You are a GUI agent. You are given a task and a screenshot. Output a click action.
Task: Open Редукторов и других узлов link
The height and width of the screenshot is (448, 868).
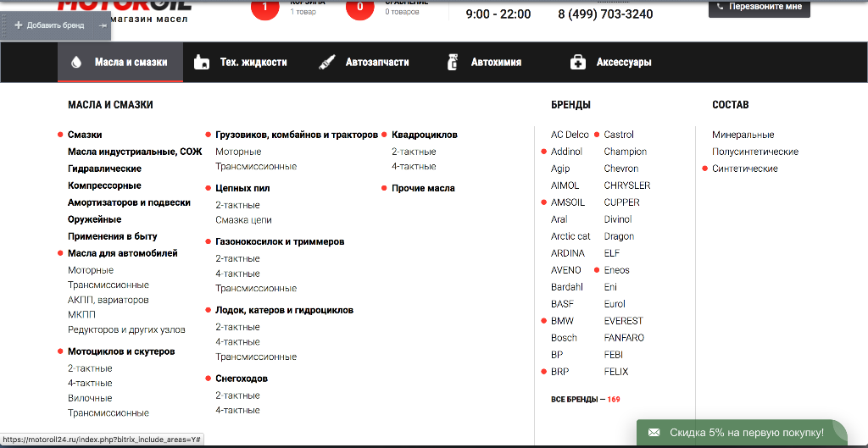(x=127, y=329)
